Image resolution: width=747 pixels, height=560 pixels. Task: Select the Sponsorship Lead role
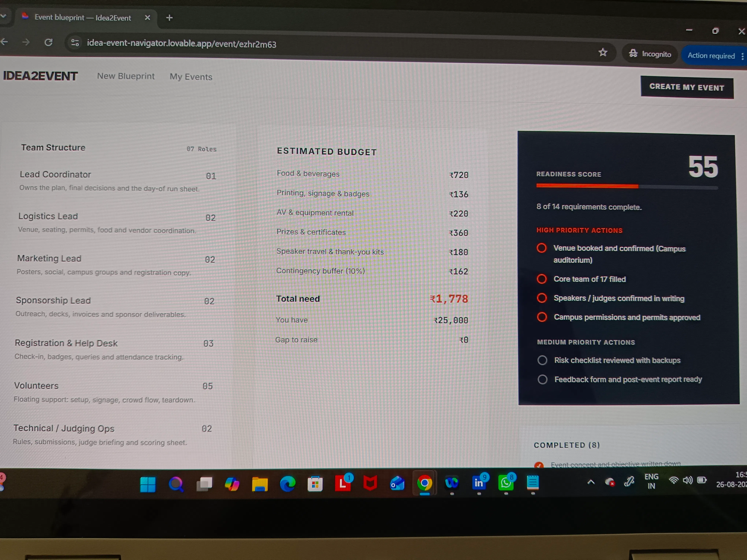pyautogui.click(x=115, y=307)
